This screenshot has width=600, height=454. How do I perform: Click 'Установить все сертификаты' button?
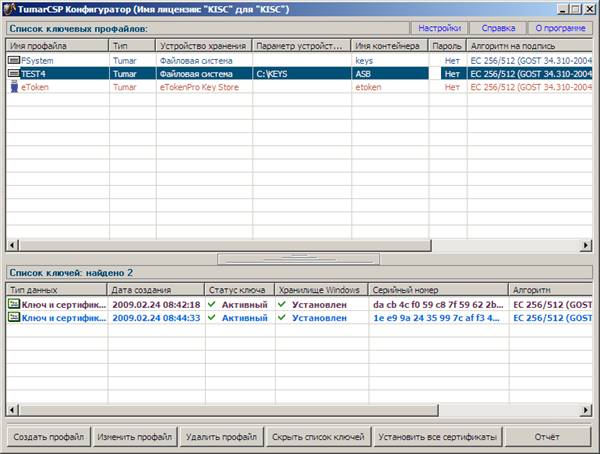[x=436, y=437]
